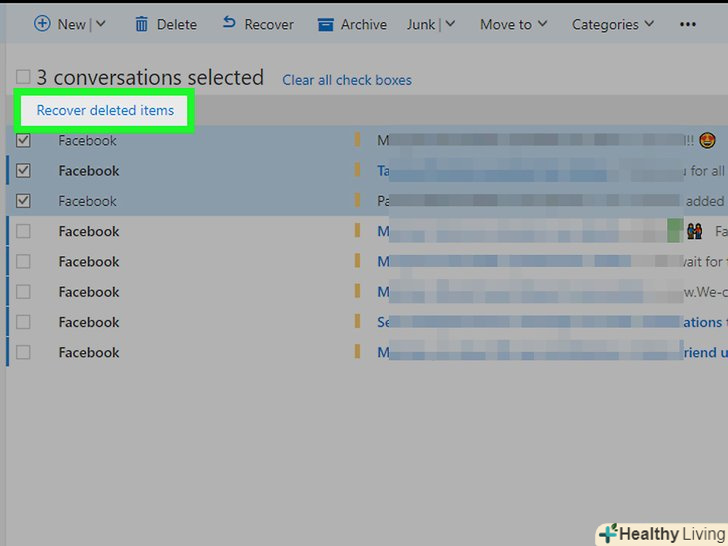The height and width of the screenshot is (546, 728).
Task: Click the Archive text label in toolbar
Action: click(364, 25)
